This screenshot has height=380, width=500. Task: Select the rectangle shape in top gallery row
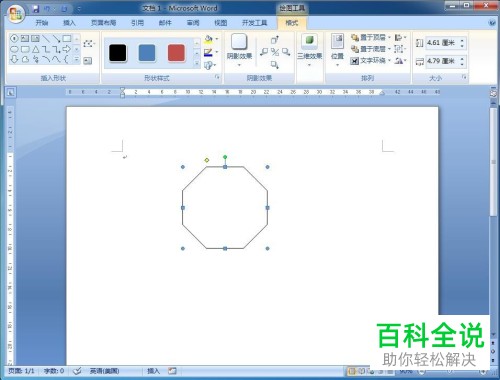point(67,38)
